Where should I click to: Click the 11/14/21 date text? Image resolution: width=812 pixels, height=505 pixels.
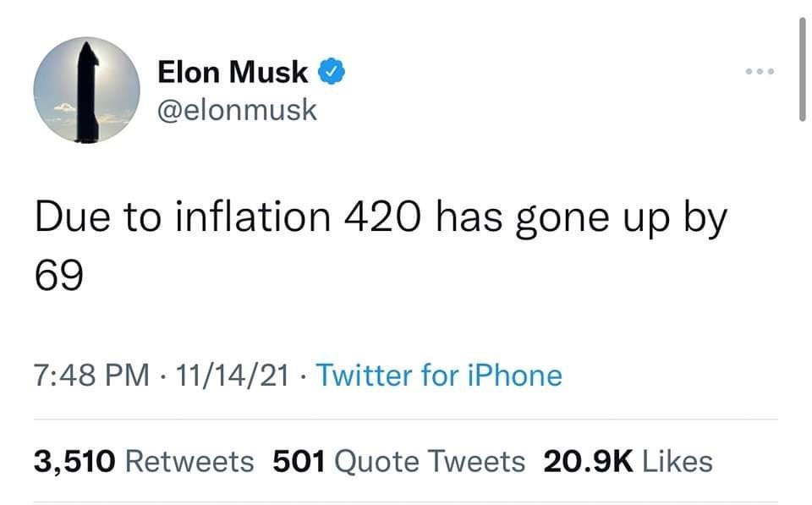tap(232, 376)
